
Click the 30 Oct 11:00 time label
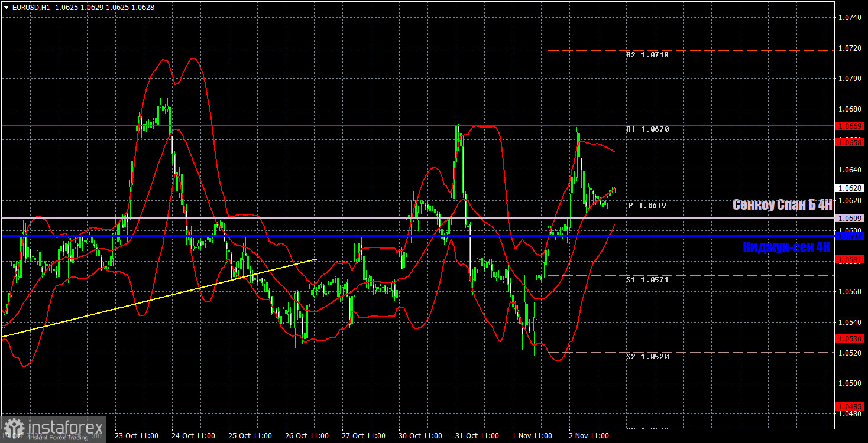point(420,436)
